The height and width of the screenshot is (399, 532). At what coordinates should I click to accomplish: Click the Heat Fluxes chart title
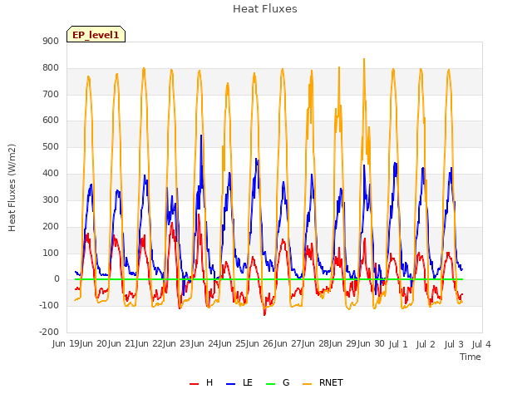[x=265, y=9]
